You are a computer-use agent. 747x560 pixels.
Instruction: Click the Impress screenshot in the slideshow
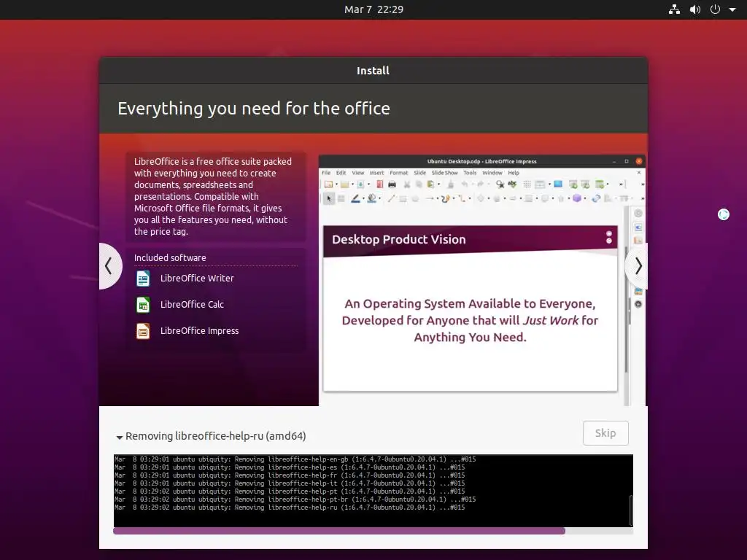[481, 280]
